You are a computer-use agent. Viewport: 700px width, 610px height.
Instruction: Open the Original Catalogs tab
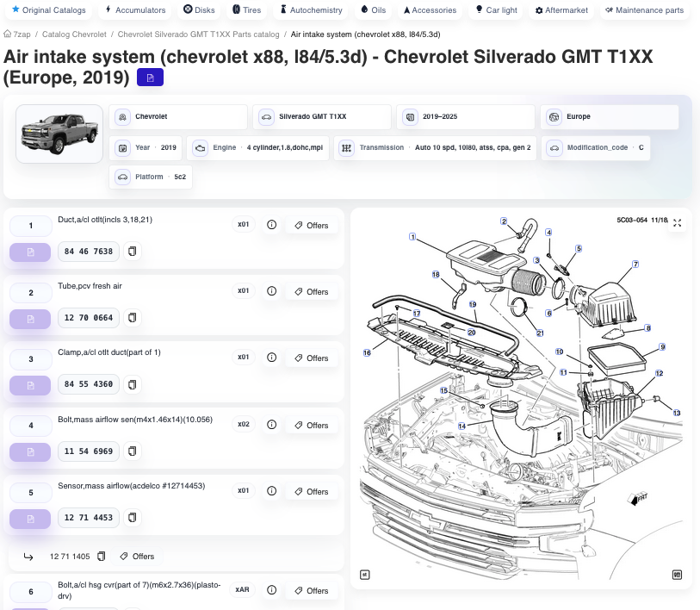coord(48,9)
